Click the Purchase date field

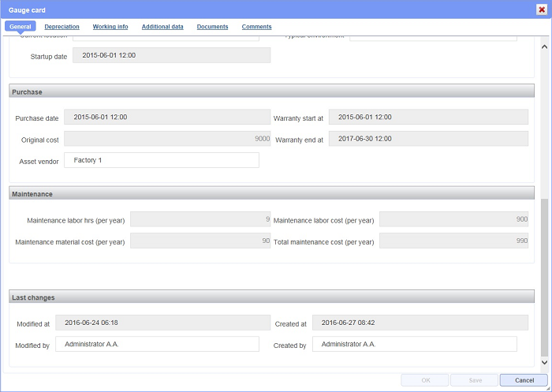[167, 117]
